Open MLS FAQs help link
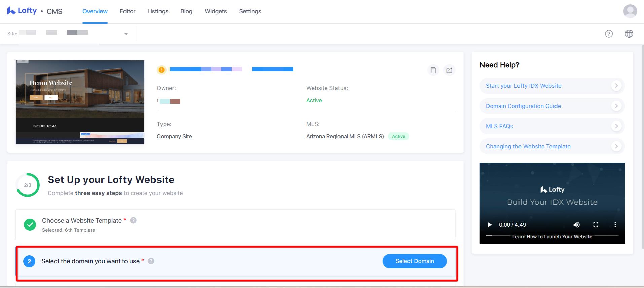The height and width of the screenshot is (288, 644). (499, 126)
